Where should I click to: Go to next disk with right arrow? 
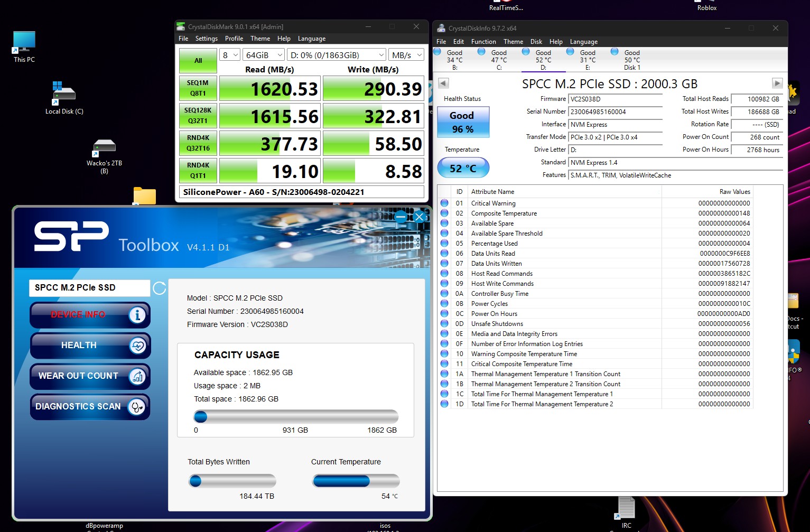click(777, 83)
